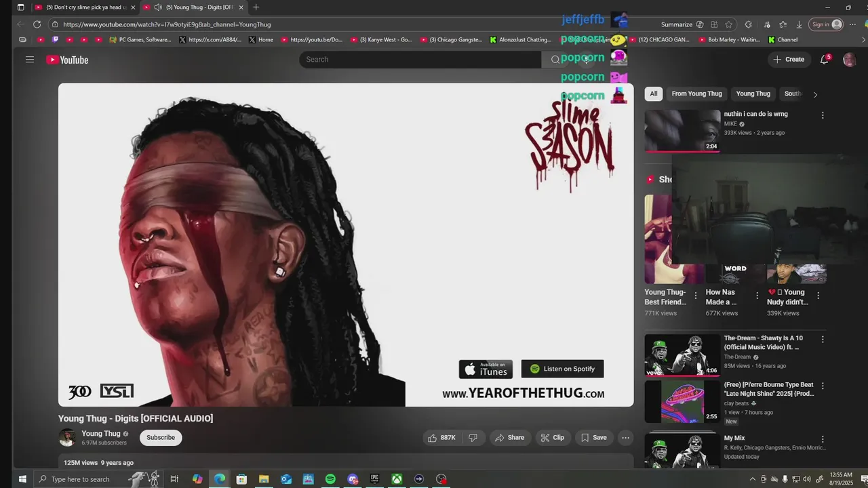Subscribe to Young Thug channel
The height and width of the screenshot is (488, 868).
[x=161, y=438]
